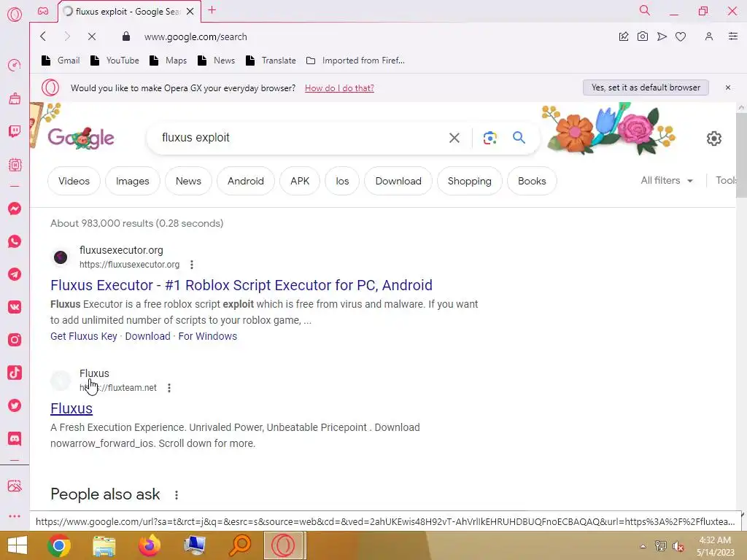Open more options for fluxteam.net result

pos(169,388)
